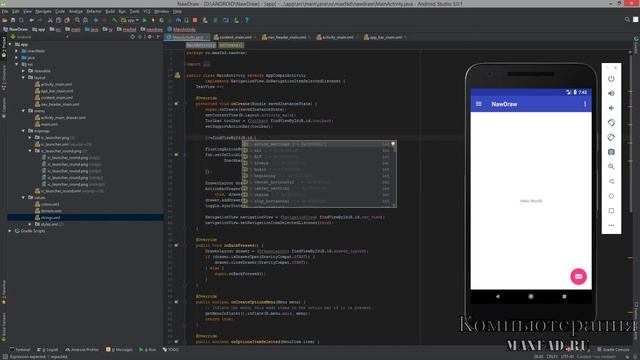
Task: Open the Help question mark toolbar icon
Action: (x=247, y=20)
